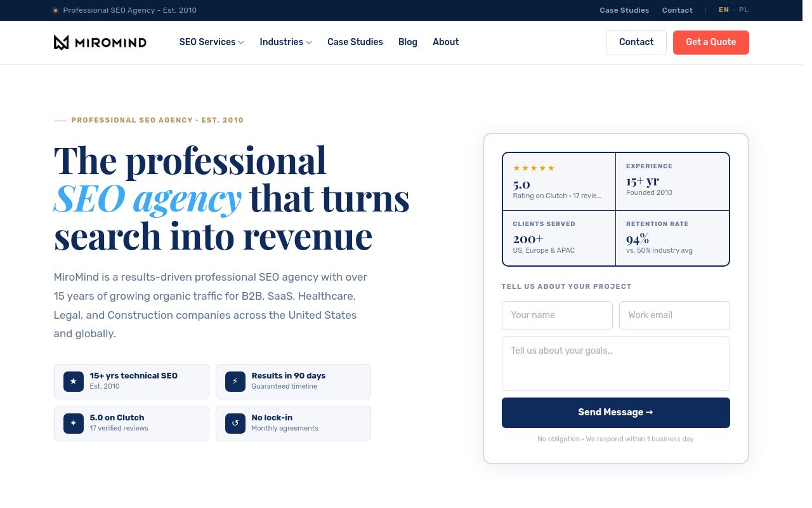812x508 pixels.
Task: Click the lightning icon beside Results in 90 days
Action: (235, 382)
